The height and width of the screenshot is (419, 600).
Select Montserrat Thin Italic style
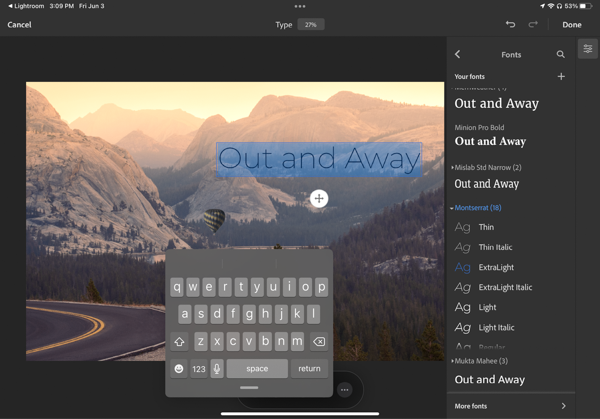tap(511, 247)
